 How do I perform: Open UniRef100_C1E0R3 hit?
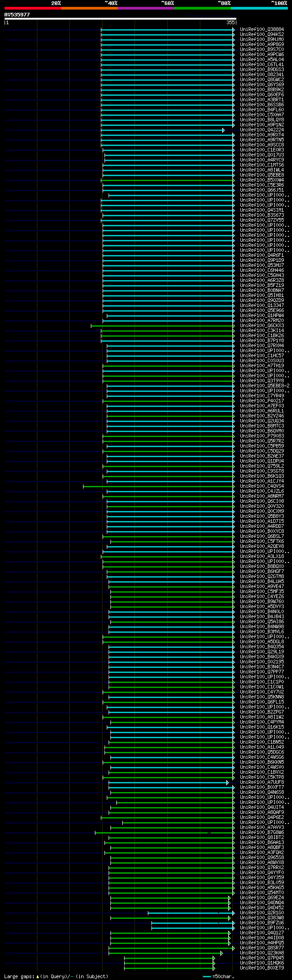click(262, 150)
